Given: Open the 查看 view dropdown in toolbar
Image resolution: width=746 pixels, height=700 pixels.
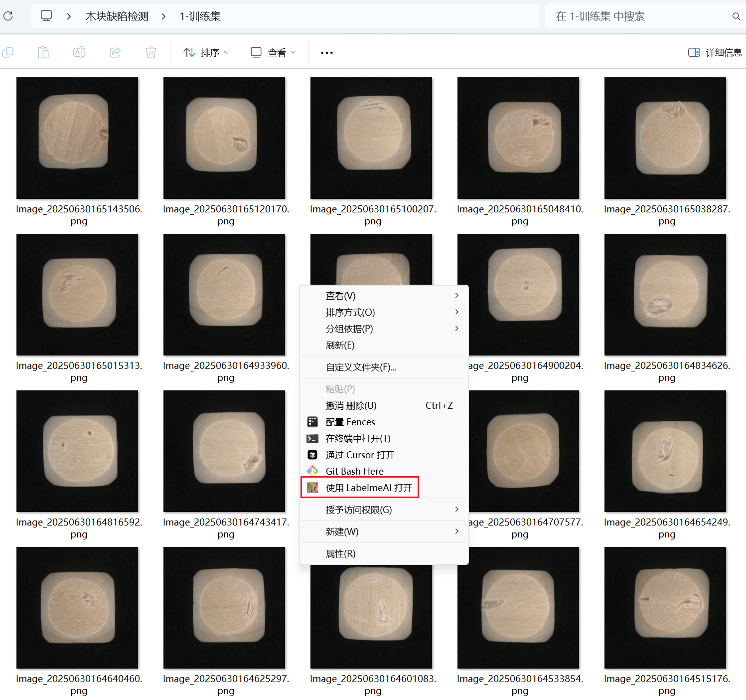Looking at the screenshot, I should (x=273, y=52).
